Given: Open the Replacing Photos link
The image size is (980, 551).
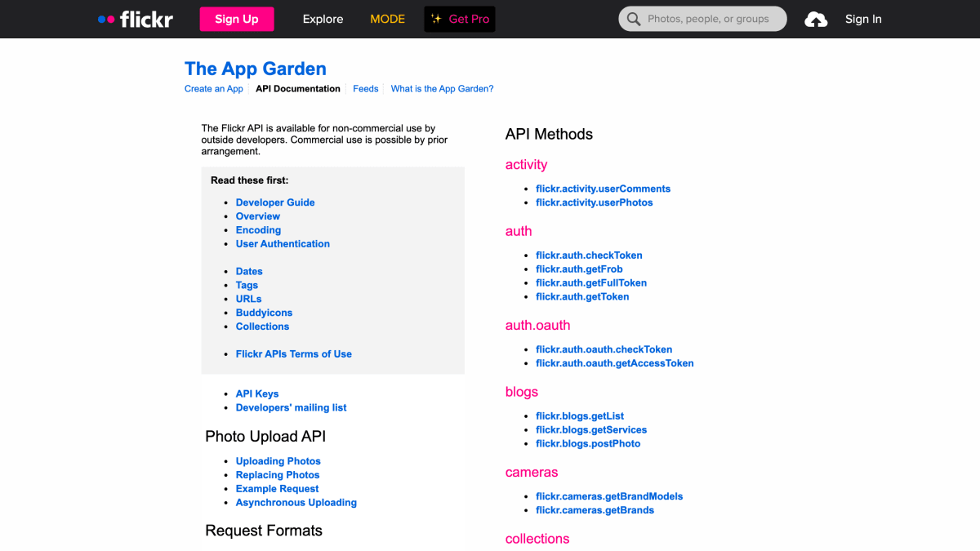Looking at the screenshot, I should pyautogui.click(x=278, y=475).
